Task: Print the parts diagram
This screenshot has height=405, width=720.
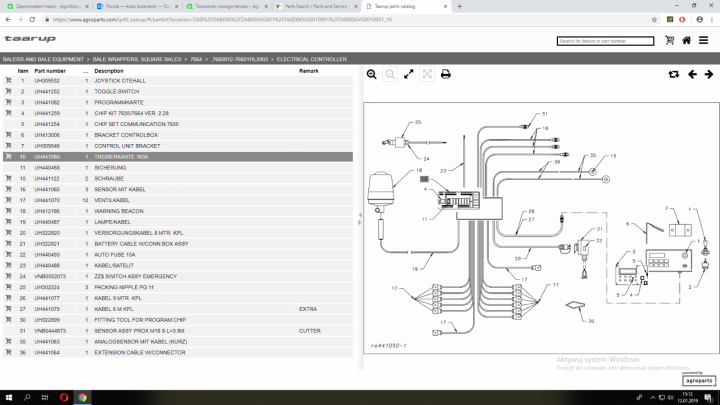Action: [x=446, y=74]
